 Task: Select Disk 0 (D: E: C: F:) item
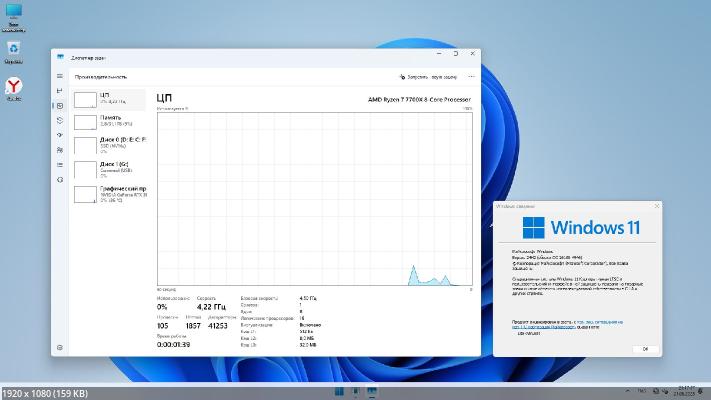(110, 145)
